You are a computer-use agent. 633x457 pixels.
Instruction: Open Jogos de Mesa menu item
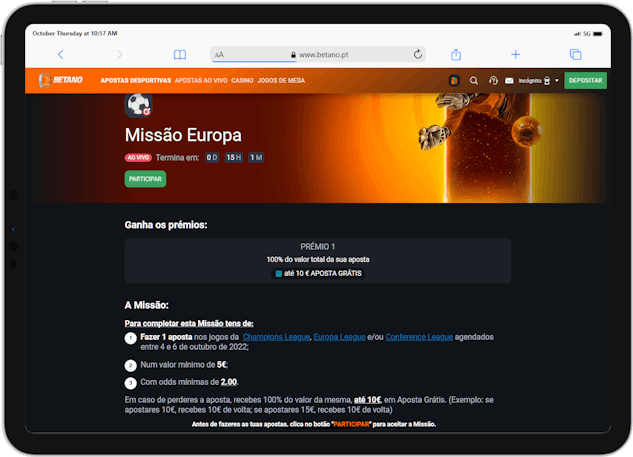(281, 80)
